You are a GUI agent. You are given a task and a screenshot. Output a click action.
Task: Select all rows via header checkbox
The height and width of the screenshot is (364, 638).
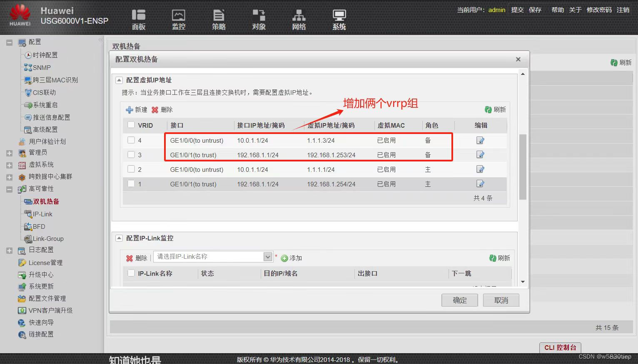click(x=131, y=125)
